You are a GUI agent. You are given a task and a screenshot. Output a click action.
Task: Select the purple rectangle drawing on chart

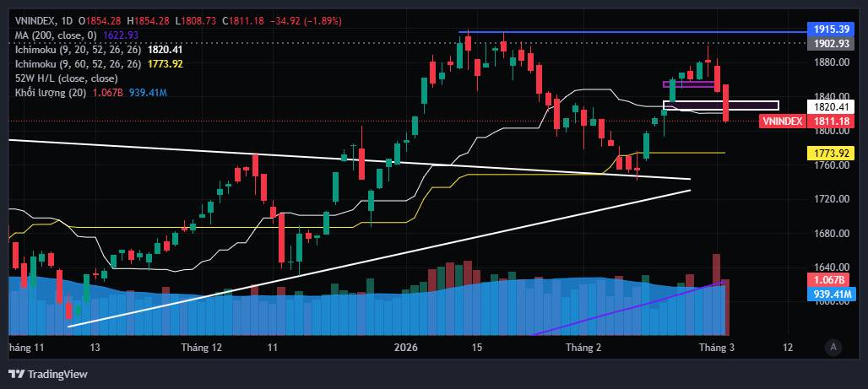click(x=688, y=84)
